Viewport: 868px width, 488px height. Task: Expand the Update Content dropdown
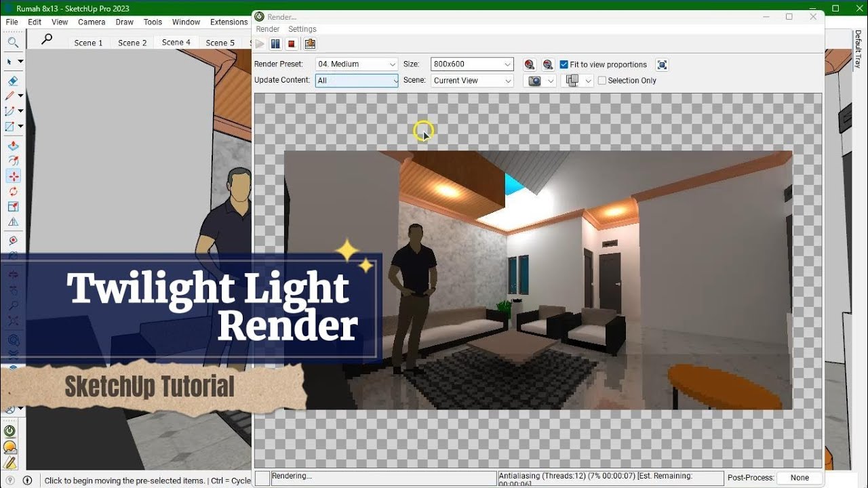[x=357, y=81]
